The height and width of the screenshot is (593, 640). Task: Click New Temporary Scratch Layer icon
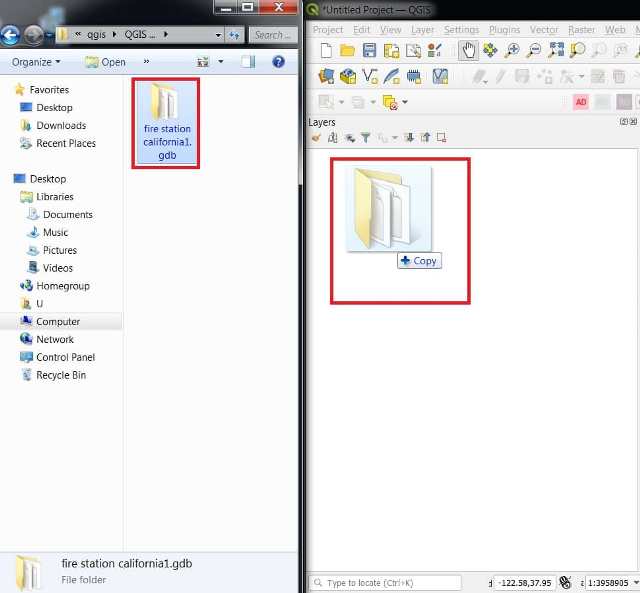[x=413, y=76]
